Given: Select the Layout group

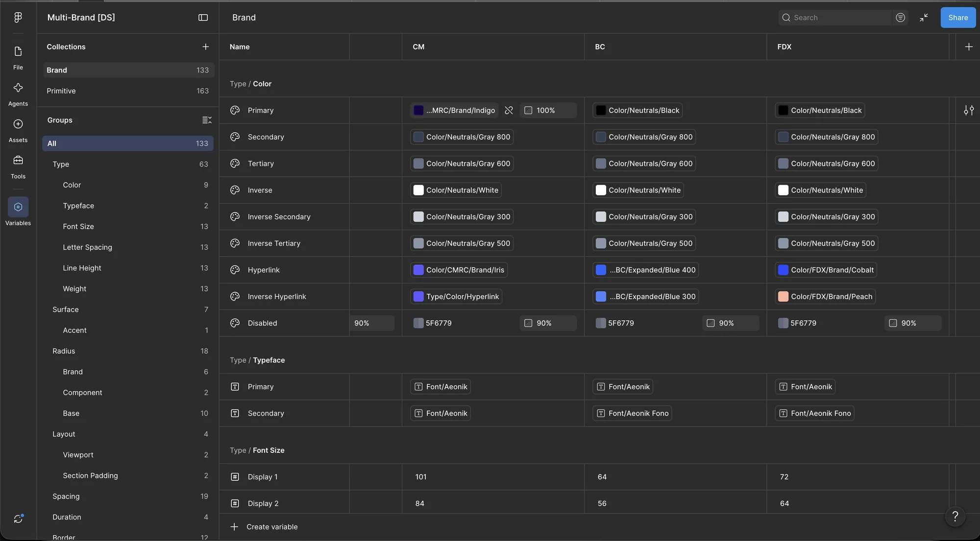Looking at the screenshot, I should pos(128,434).
